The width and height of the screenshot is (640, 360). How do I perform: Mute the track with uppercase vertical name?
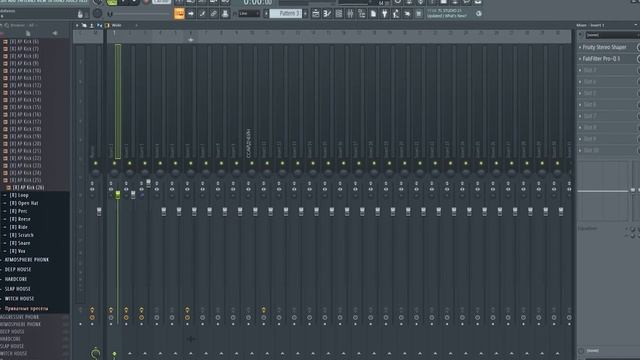tap(252, 163)
